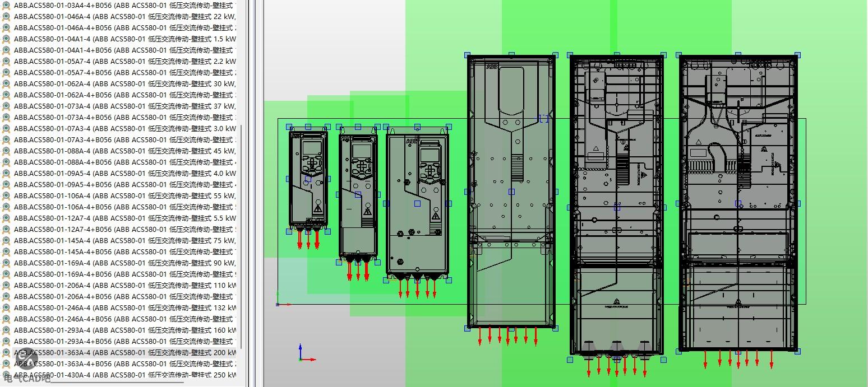
Task: Click the part icon for ACS580-01-088A-4 45 kW
Action: click(x=6, y=151)
